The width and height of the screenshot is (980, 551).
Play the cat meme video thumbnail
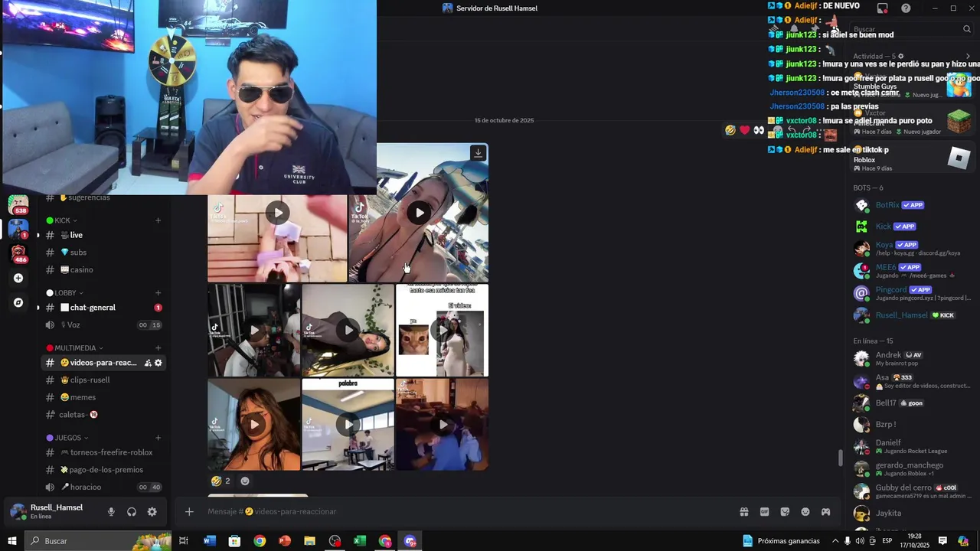click(x=442, y=331)
